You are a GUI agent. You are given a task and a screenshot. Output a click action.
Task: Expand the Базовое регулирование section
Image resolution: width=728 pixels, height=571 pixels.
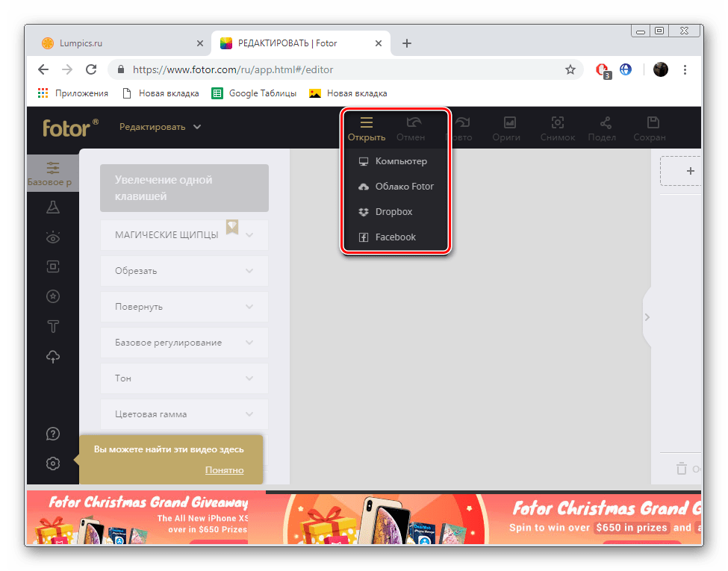coord(184,343)
